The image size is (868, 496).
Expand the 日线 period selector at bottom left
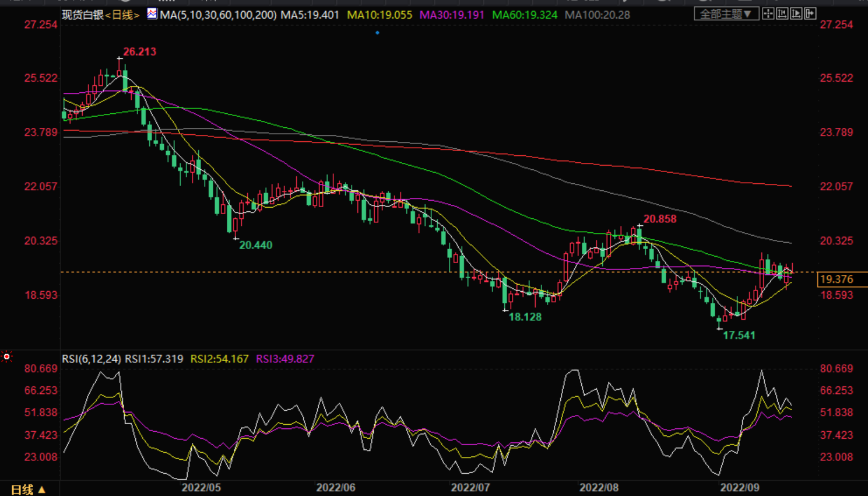coord(28,490)
